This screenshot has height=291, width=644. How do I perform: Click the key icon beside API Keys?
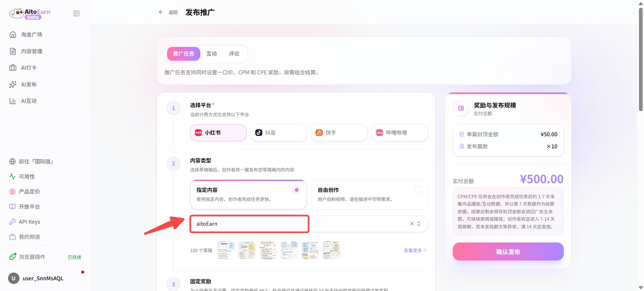coord(12,222)
